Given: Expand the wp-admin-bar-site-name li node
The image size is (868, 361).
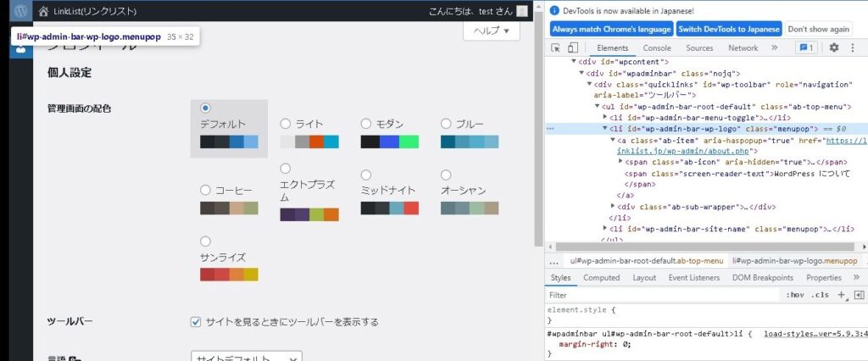Looking at the screenshot, I should click(605, 229).
